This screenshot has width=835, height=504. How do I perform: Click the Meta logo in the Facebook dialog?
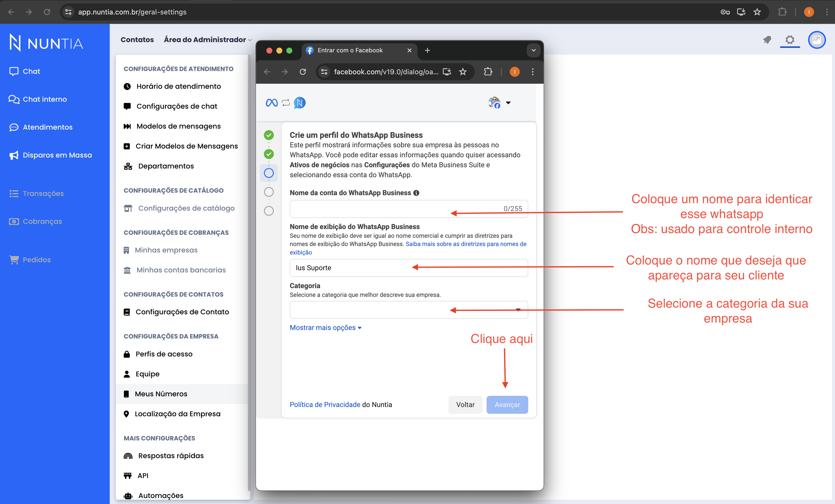(272, 103)
